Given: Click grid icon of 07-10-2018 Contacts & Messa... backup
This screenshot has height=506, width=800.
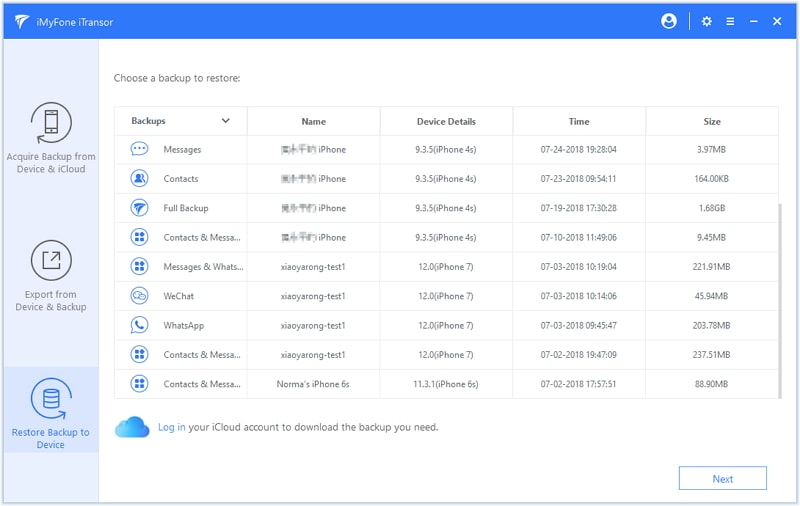Looking at the screenshot, I should coord(139,237).
